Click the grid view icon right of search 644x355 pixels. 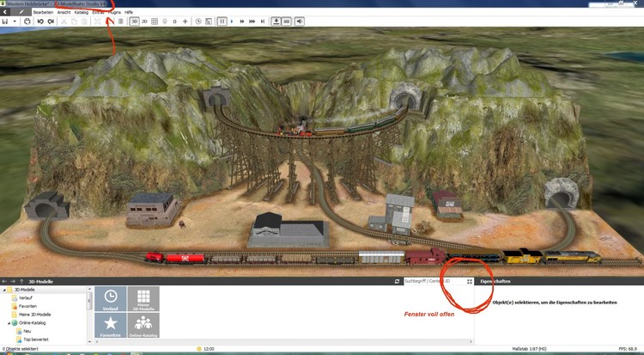pyautogui.click(x=470, y=281)
